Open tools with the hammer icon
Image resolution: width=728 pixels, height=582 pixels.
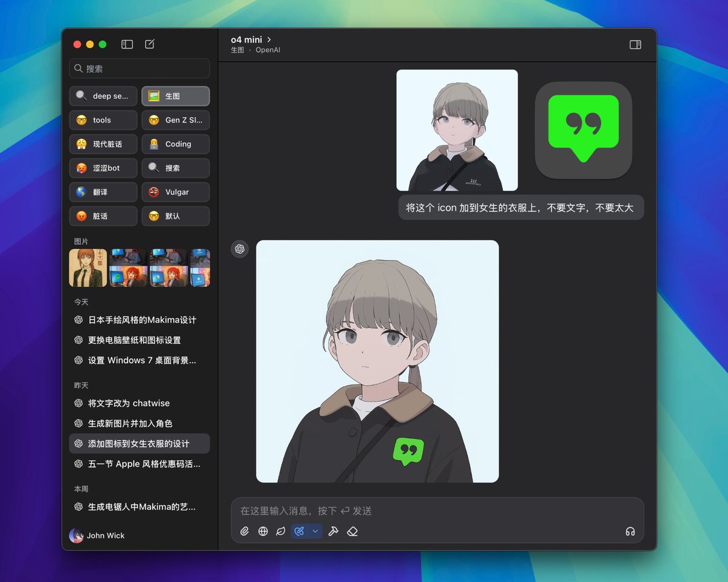[333, 531]
